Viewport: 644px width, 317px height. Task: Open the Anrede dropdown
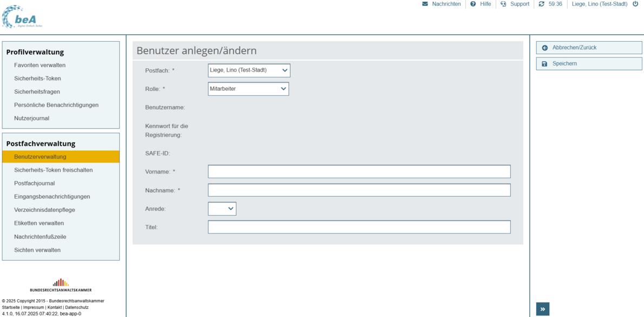coord(222,209)
